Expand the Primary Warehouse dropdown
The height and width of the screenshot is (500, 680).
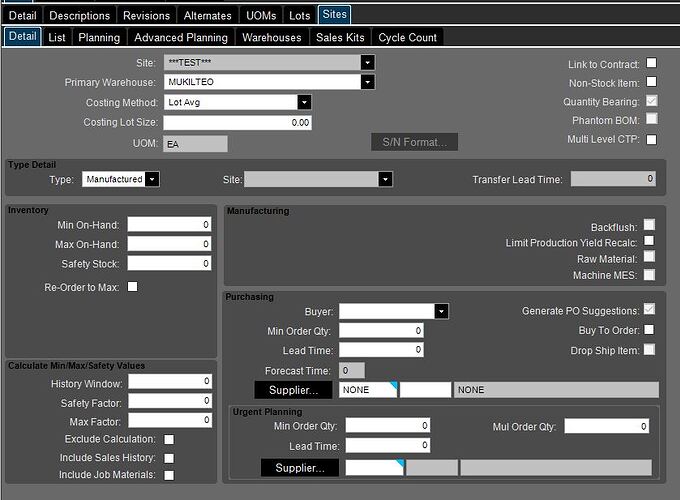(x=367, y=82)
